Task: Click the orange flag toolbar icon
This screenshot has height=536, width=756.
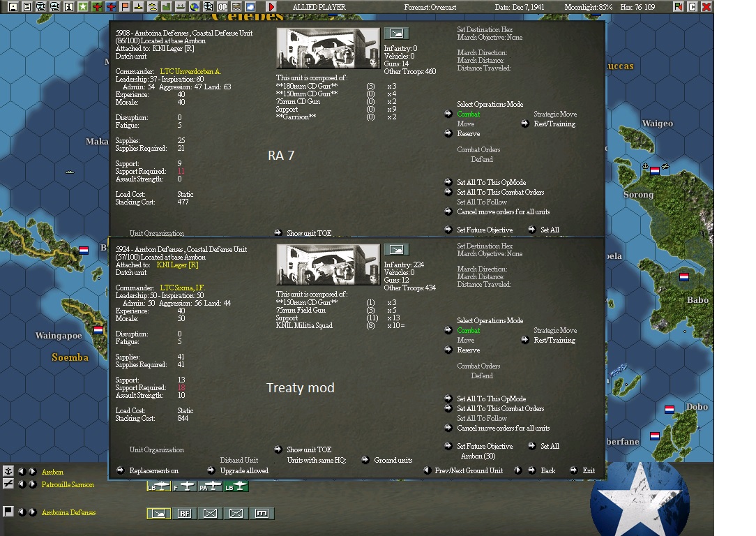Action: (x=125, y=7)
